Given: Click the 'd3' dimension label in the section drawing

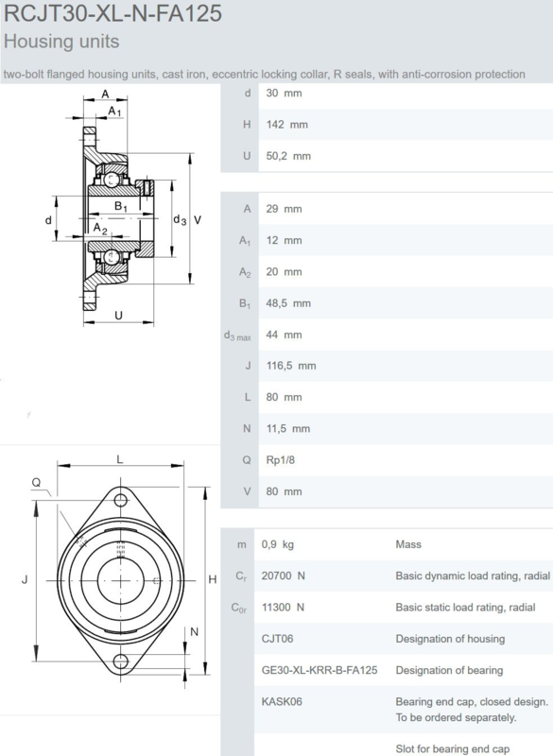Looking at the screenshot, I should point(180,220).
